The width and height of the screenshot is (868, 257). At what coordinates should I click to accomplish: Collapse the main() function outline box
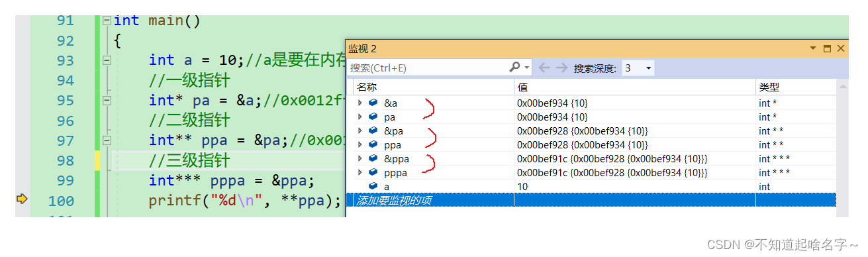pos(107,21)
